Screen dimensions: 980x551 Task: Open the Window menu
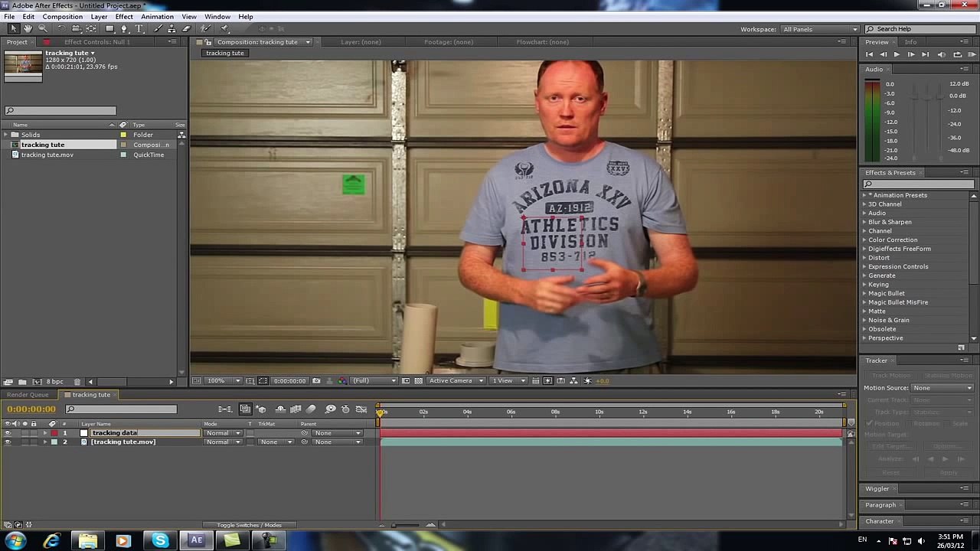(217, 17)
